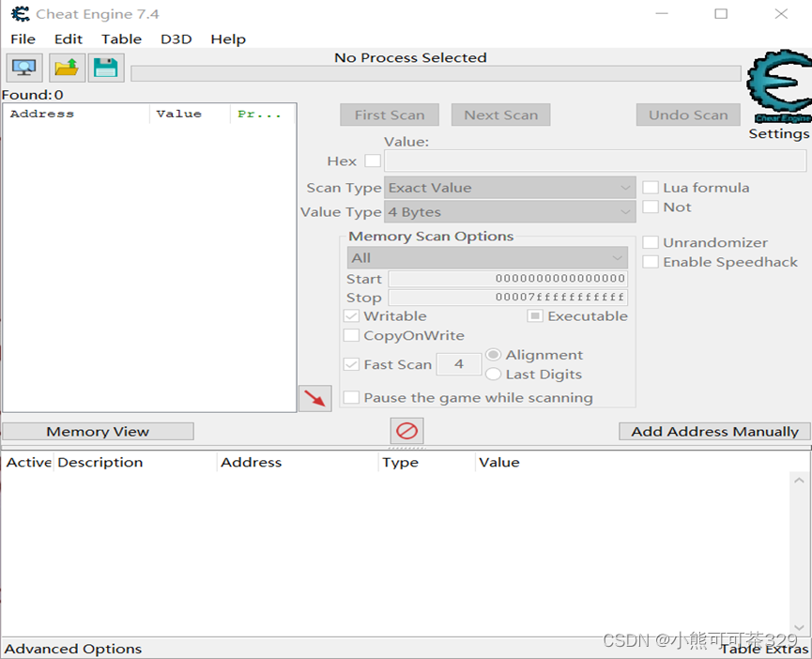
Task: Click the red no-entry clear list icon
Action: [x=406, y=431]
